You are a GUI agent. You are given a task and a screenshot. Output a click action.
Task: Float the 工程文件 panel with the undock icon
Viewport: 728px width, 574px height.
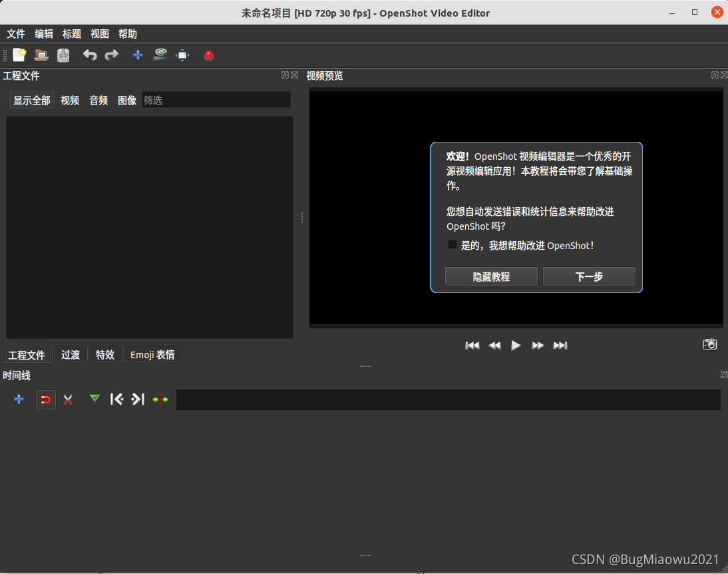pyautogui.click(x=285, y=75)
